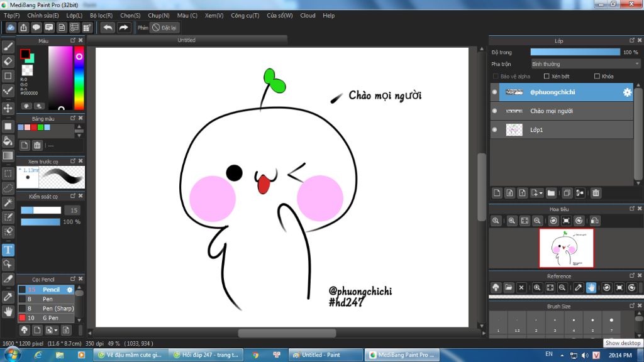Zoom out on the Hoa tiêu navigator
The width and height of the screenshot is (644, 362).
point(537,221)
